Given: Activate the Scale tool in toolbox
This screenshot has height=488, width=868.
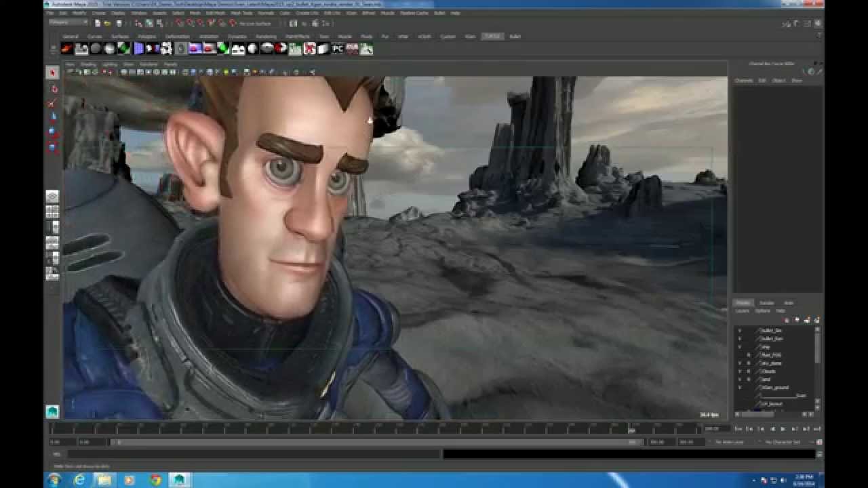Looking at the screenshot, I should click(x=52, y=146).
